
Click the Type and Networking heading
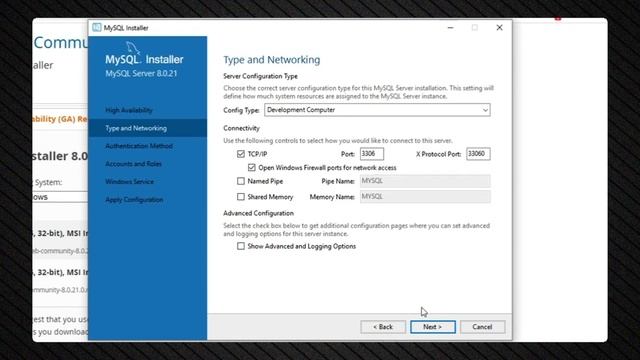click(272, 60)
